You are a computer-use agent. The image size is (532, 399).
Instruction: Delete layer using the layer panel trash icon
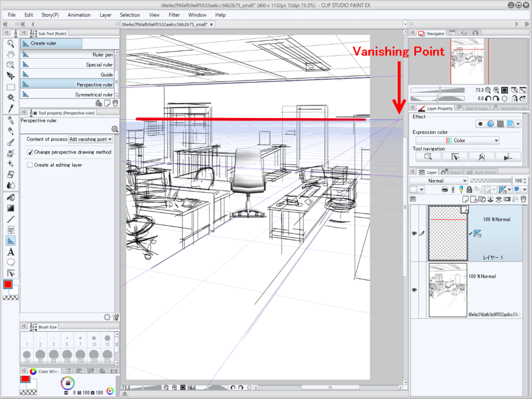523,199
